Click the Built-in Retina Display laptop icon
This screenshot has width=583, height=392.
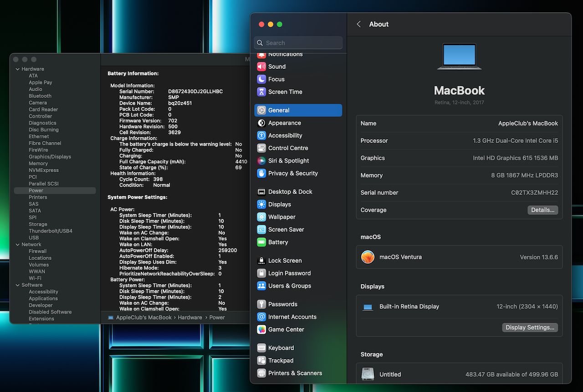[x=368, y=307]
